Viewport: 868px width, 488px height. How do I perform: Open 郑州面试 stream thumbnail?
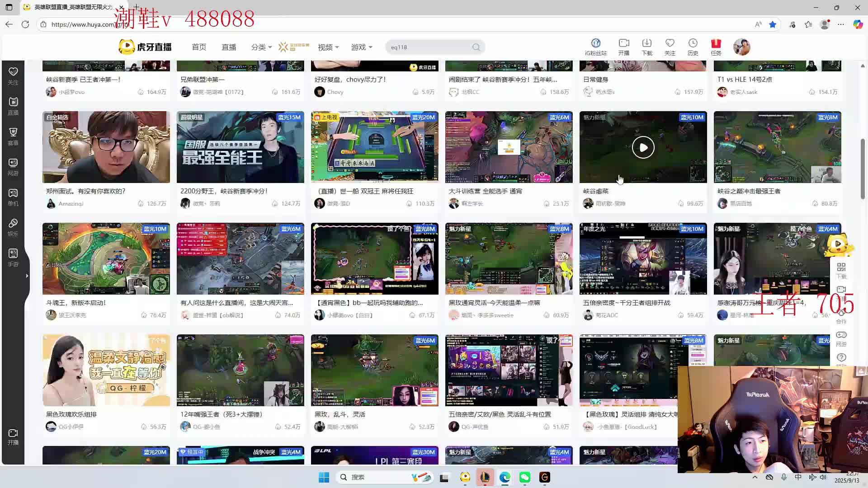coord(106,147)
